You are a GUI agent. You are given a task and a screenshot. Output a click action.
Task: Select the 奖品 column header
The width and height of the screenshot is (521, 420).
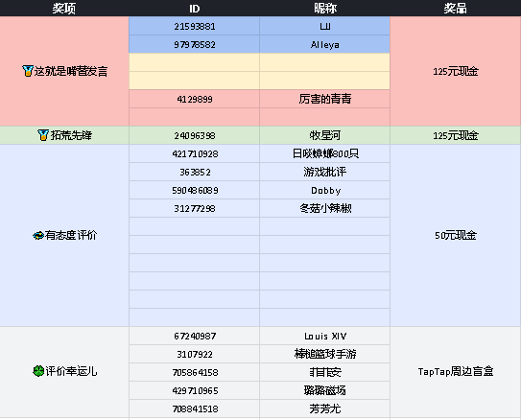(x=456, y=9)
